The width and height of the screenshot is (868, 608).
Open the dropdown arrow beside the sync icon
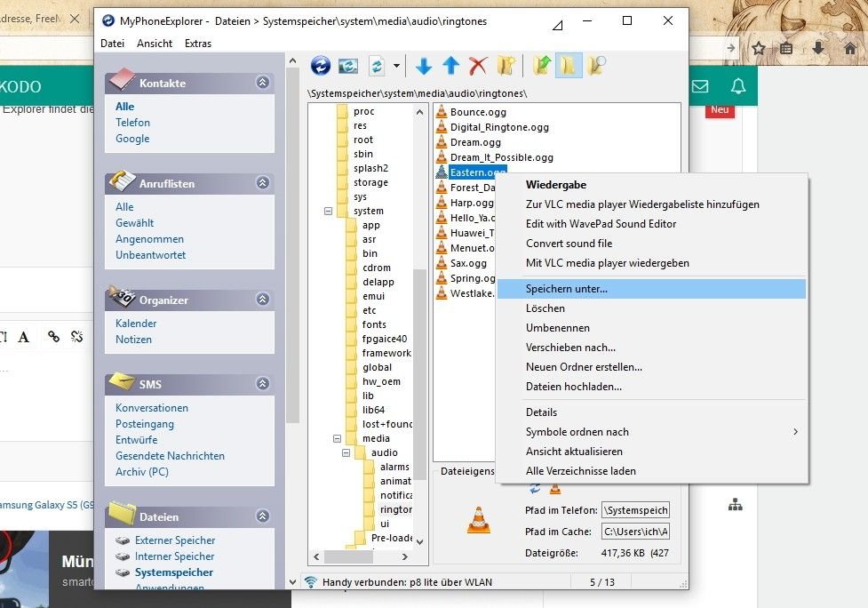pos(396,66)
